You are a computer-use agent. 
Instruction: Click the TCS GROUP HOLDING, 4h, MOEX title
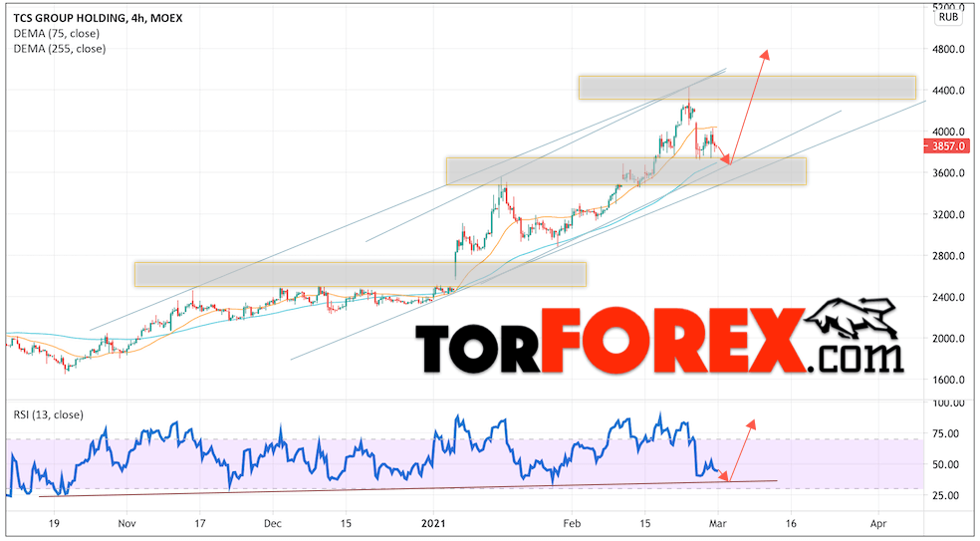click(x=99, y=18)
